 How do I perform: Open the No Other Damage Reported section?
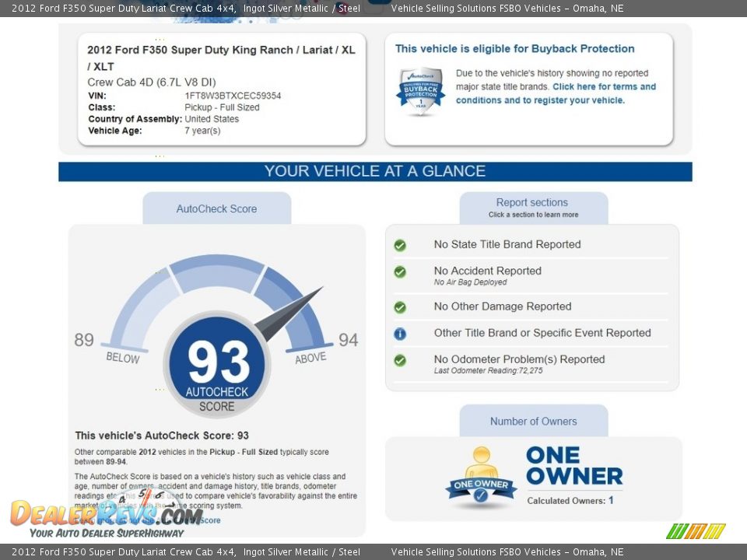503,306
